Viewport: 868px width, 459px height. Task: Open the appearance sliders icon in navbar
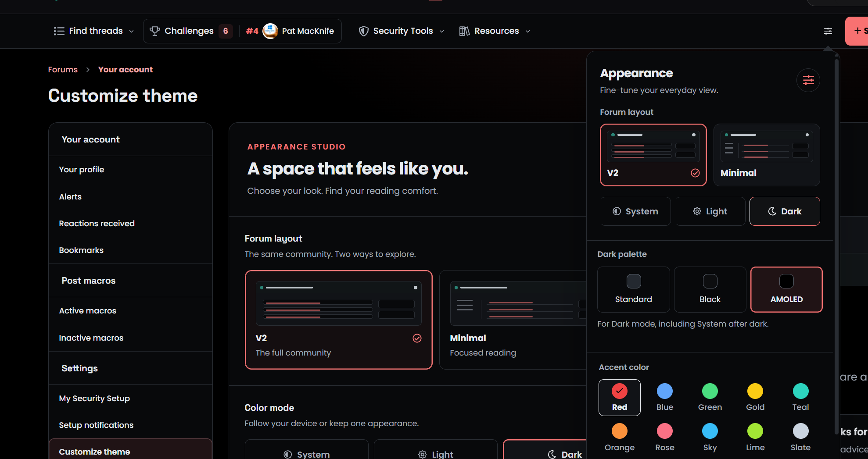[x=828, y=31]
